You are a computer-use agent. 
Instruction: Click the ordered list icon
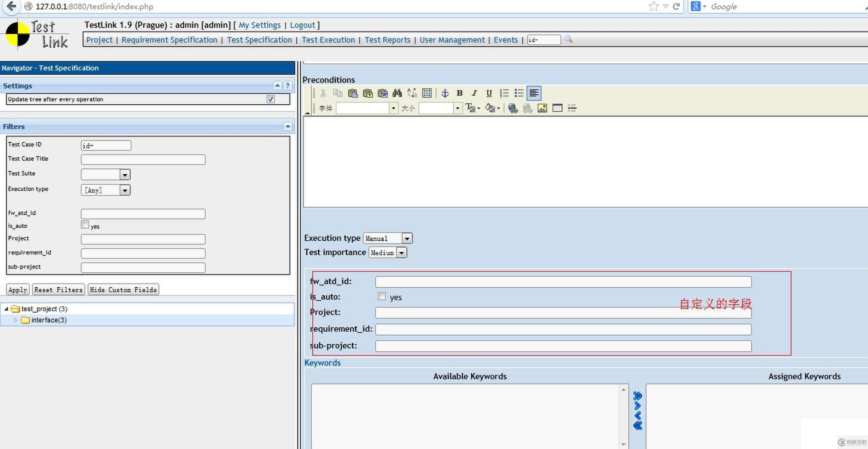[504, 93]
